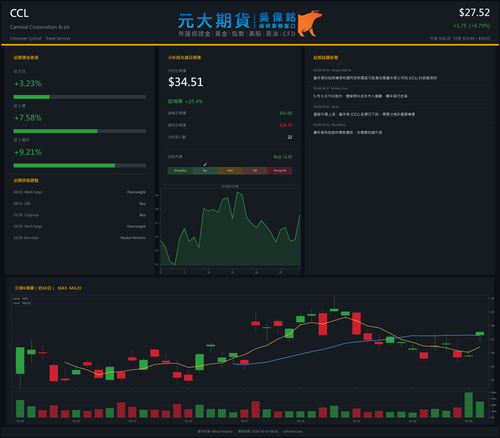This screenshot has width=500, height=438.
Task: Click the $28.70 low target value
Action: [286, 125]
